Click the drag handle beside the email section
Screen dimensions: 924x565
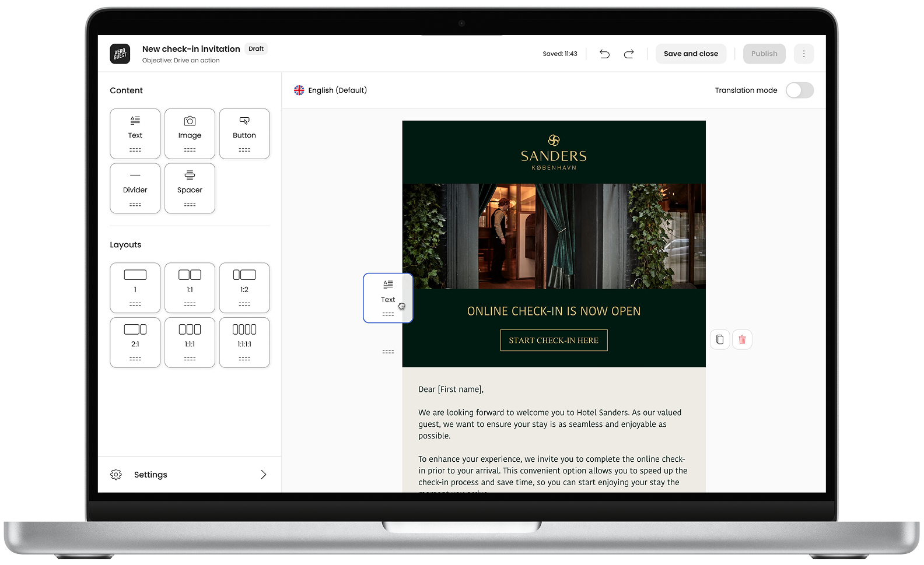[x=388, y=352]
